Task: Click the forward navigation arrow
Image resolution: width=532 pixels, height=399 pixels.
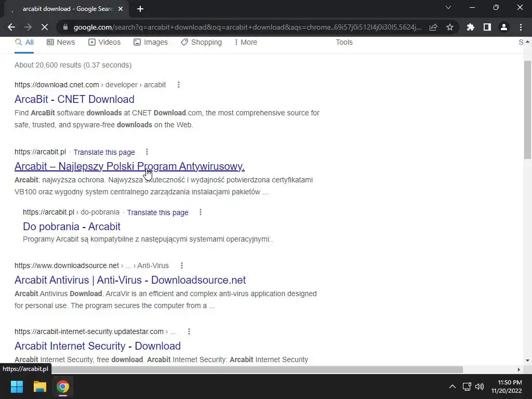Action: coord(28,27)
